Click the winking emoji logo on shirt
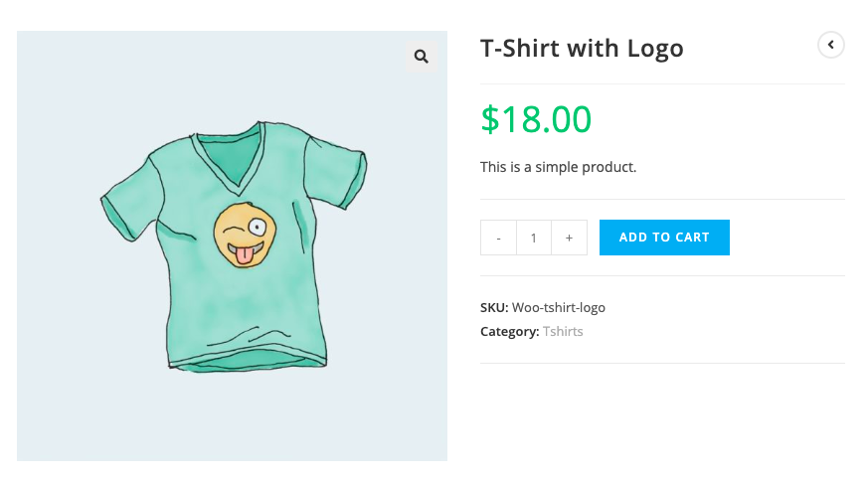 pos(243,235)
